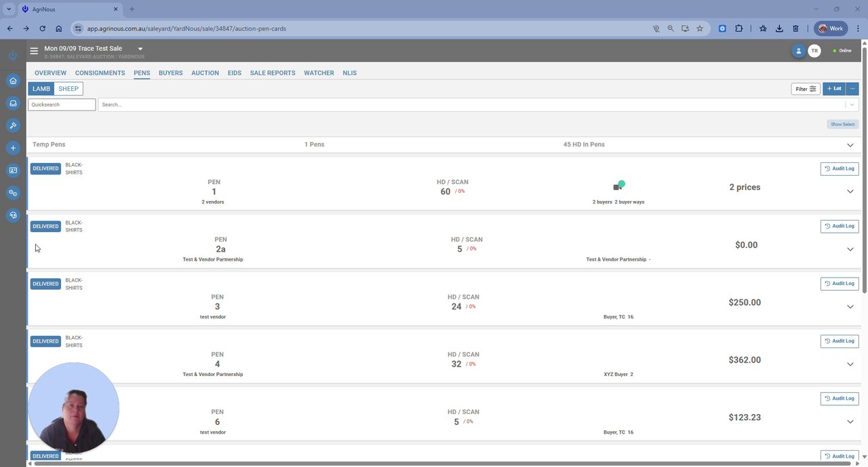Select the auction gavel icon in the sidebar
The width and height of the screenshot is (868, 467).
pos(13,126)
